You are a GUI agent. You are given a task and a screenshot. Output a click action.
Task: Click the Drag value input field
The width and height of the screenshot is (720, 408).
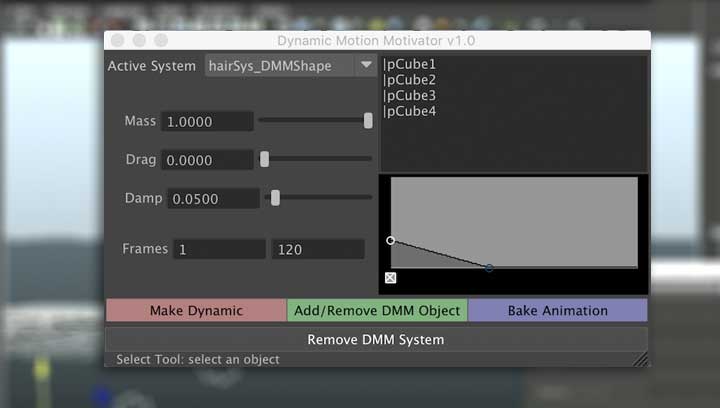[x=207, y=160]
